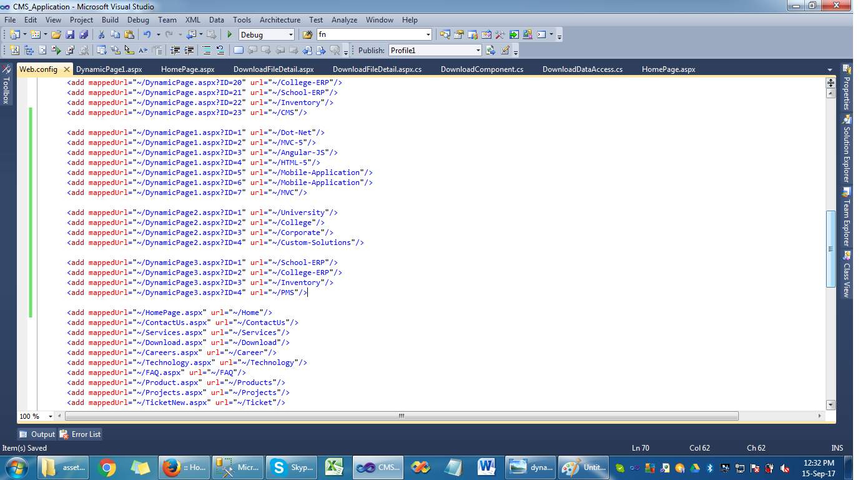Switch to the DynamicPage1.aspx tab
The image size is (868, 480).
tap(109, 69)
